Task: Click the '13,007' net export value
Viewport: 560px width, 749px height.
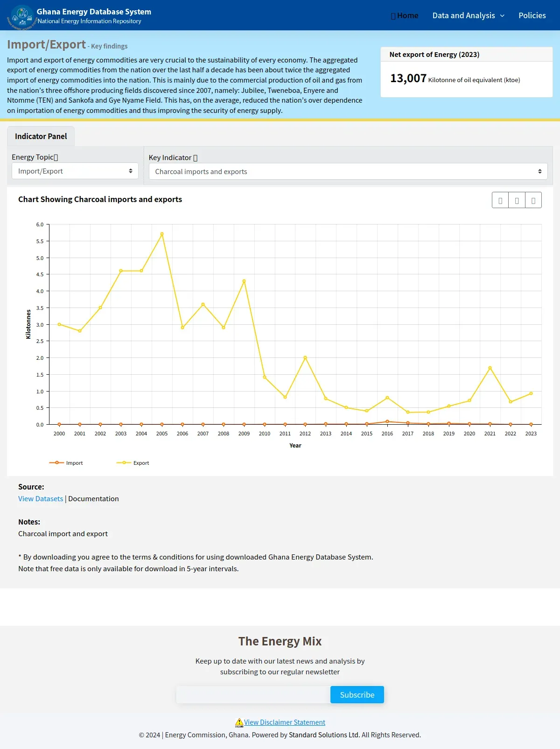Action: pos(408,78)
